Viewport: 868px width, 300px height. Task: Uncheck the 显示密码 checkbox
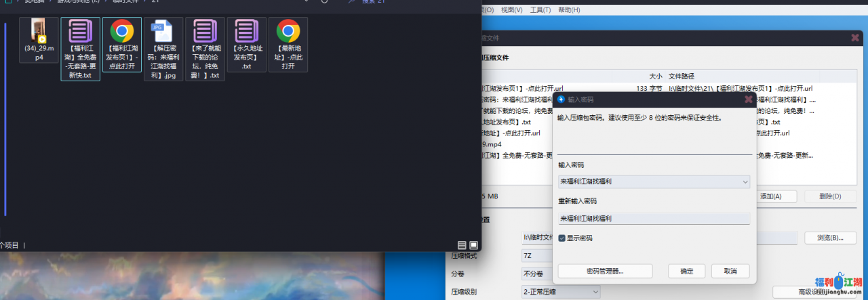pyautogui.click(x=562, y=238)
